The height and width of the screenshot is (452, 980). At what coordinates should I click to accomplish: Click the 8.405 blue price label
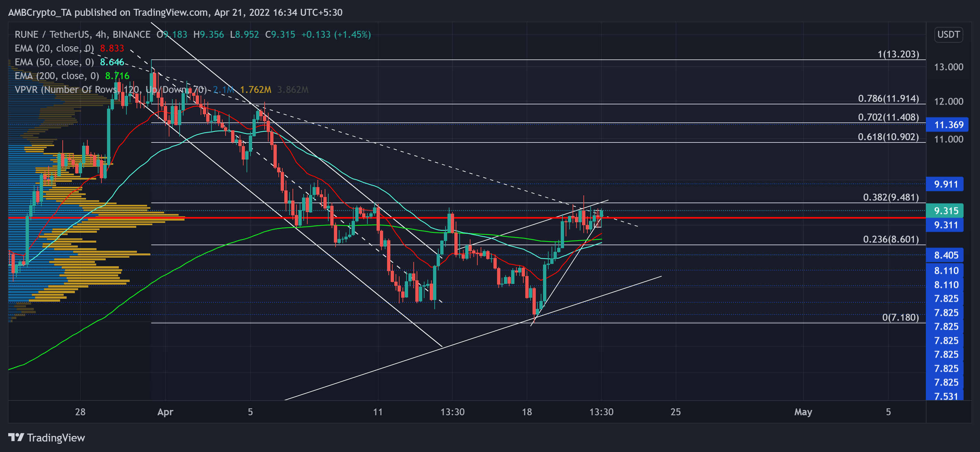tap(945, 255)
